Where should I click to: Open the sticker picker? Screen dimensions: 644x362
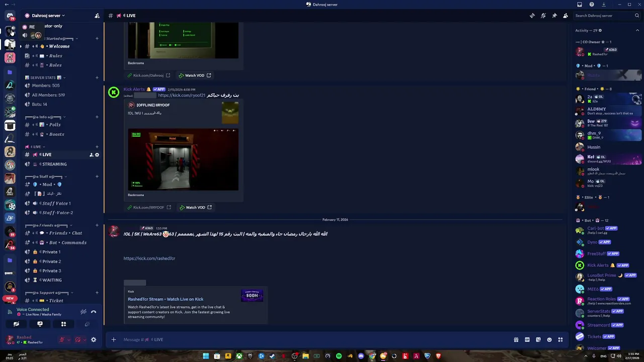[x=538, y=340]
